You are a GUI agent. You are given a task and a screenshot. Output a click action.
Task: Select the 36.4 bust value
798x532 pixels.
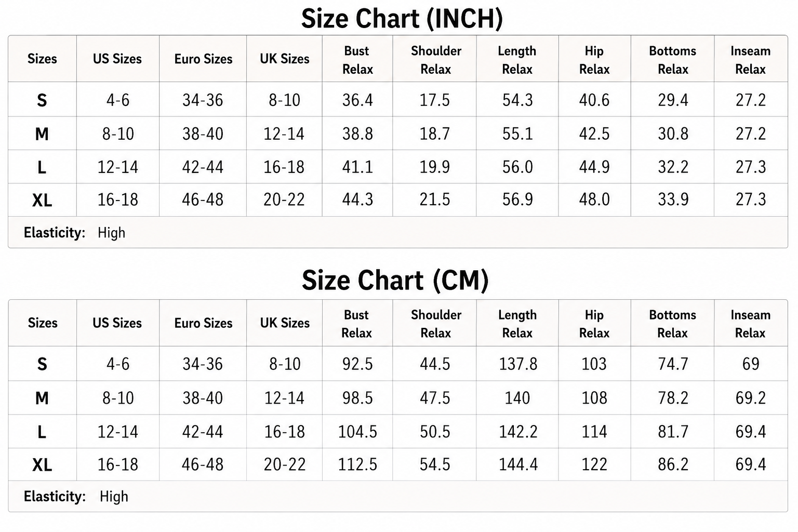357,100
